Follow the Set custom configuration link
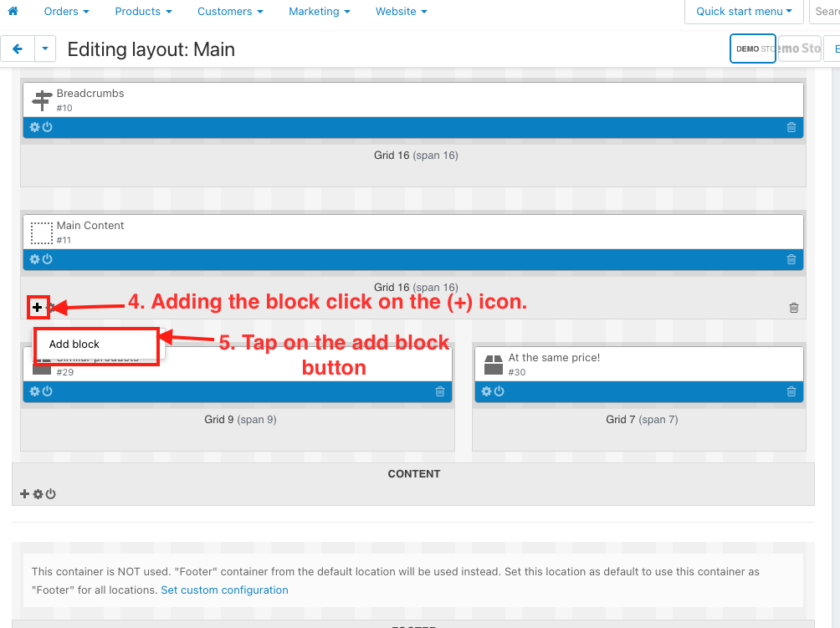 click(224, 590)
